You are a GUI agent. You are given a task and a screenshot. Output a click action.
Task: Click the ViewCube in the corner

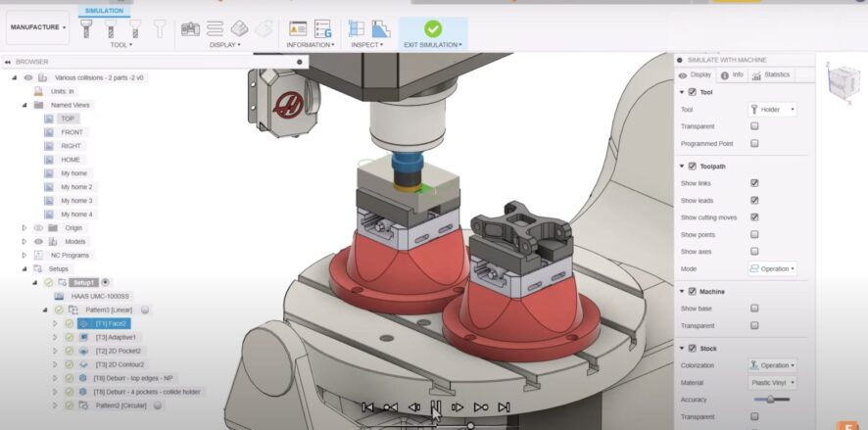(844, 83)
